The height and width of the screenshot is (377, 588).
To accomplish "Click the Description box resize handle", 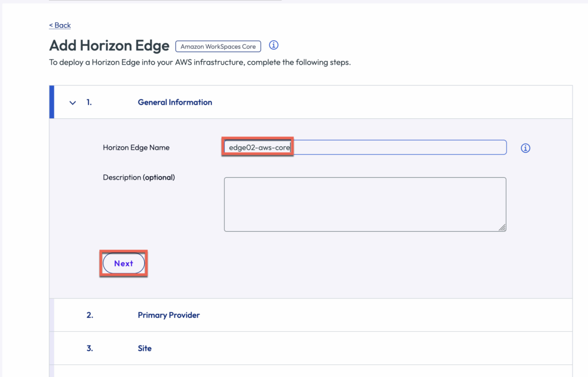I will 502,228.
